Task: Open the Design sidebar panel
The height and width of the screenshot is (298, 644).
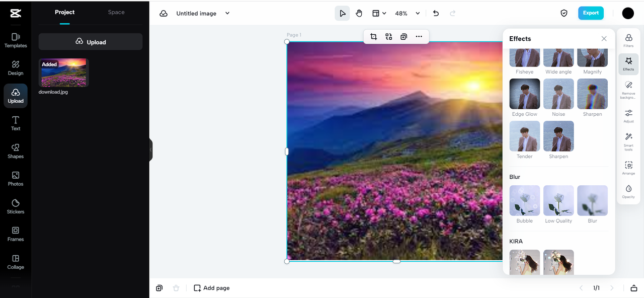Action: pyautogui.click(x=16, y=68)
